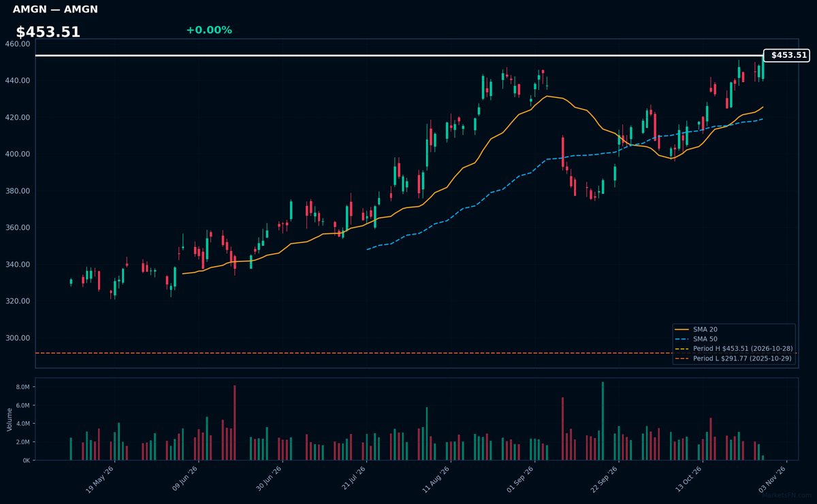Click the 01 Sep '26 date label
The height and width of the screenshot is (504, 817).
pos(521,480)
